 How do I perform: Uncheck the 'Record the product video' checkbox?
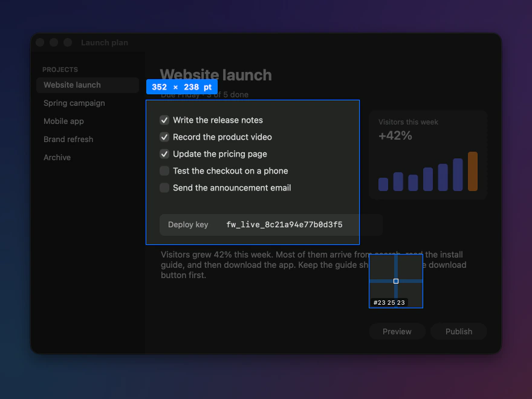(x=164, y=137)
